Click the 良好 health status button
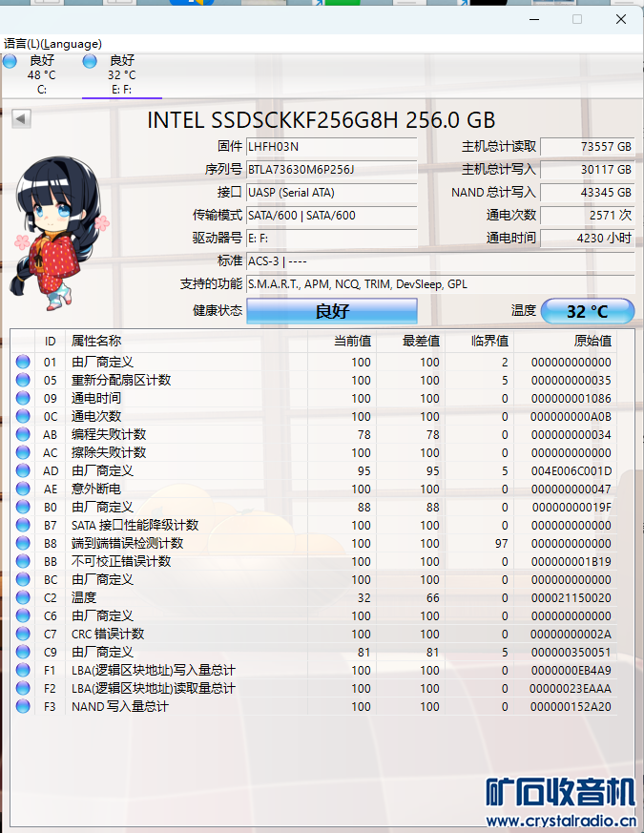Screen dimensions: 644x833 point(332,311)
